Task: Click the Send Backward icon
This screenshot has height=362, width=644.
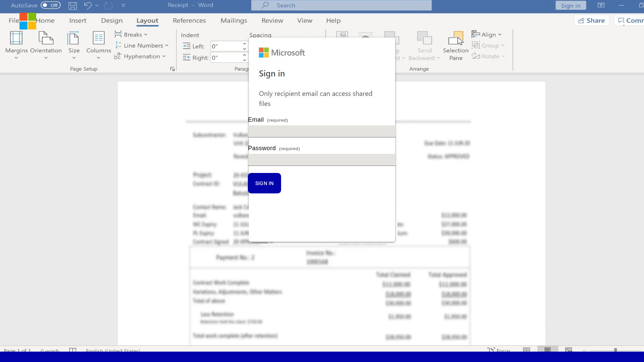Action: [x=424, y=38]
